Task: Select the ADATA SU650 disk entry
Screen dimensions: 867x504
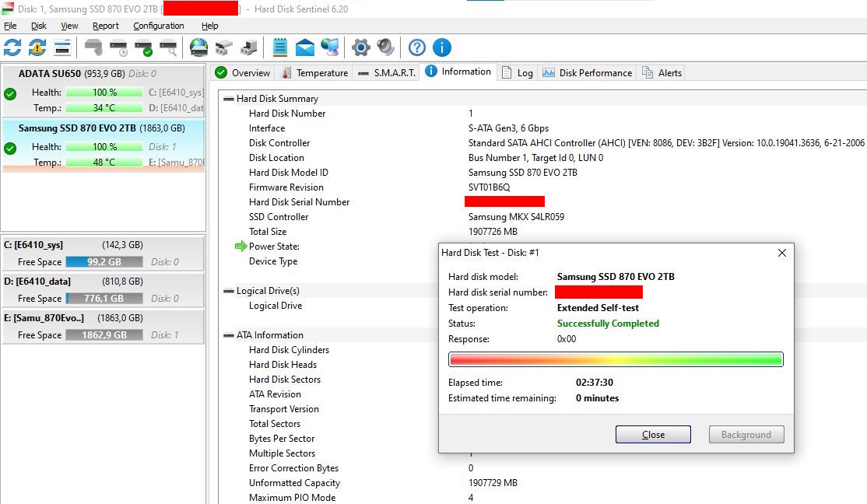Action: [104, 91]
